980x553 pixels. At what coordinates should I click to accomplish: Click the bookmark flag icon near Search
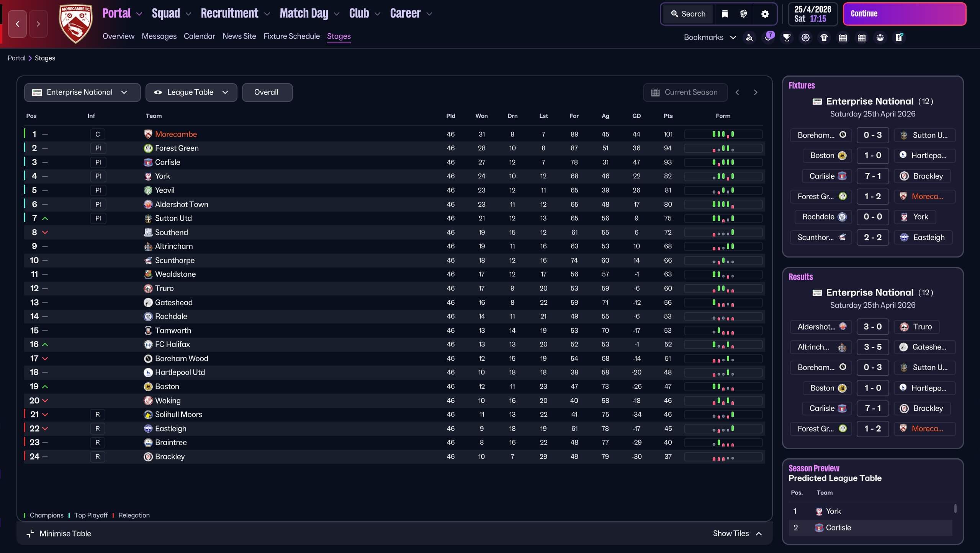pos(725,14)
